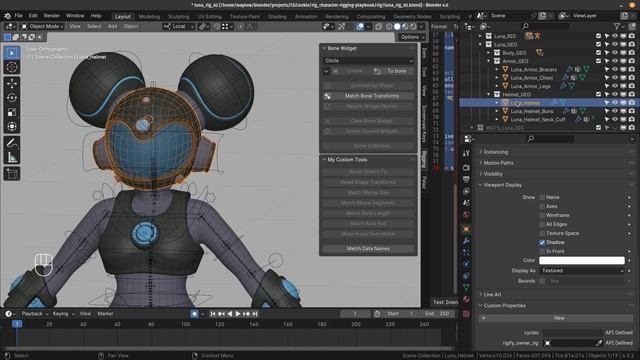Screen dimensions: 640x360
Task: Select the Annotate tool
Action: [12, 143]
